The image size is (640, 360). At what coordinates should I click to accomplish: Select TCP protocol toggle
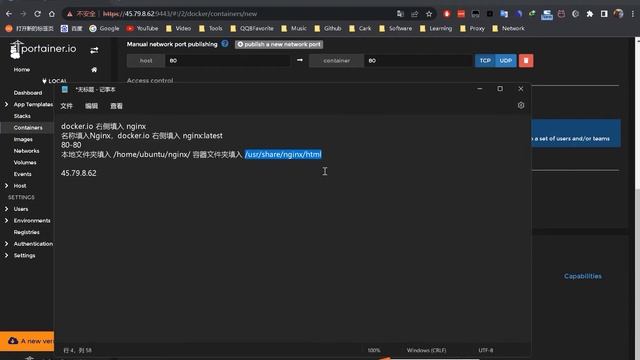485,60
